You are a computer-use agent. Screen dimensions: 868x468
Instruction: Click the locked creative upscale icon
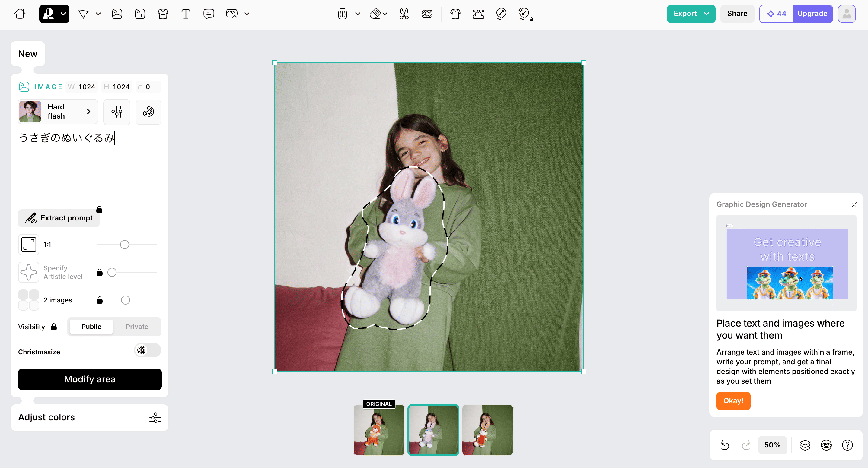525,14
